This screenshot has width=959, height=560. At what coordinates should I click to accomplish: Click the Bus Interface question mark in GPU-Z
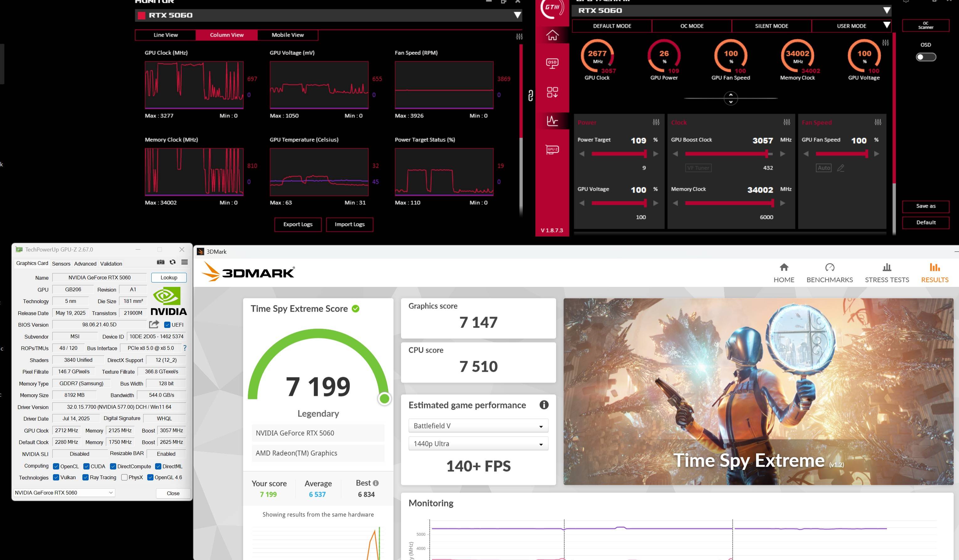pyautogui.click(x=185, y=348)
